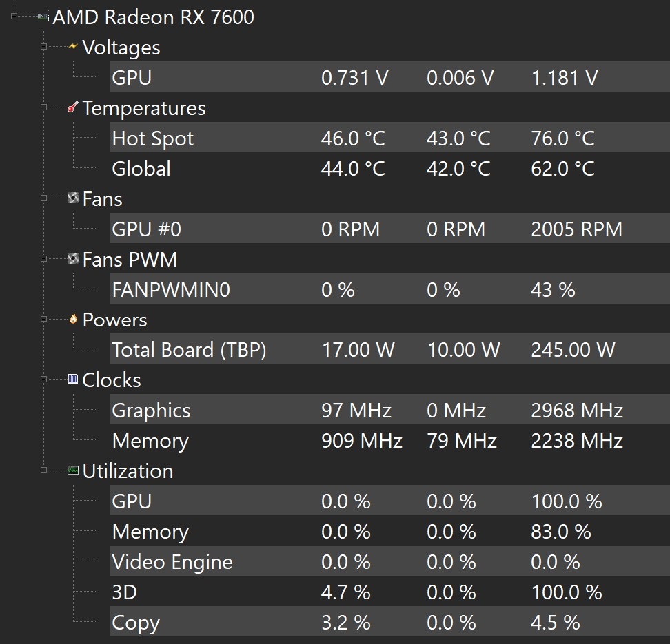Click the Graphics clock max value 2968 MHz
The height and width of the screenshot is (644, 670).
(576, 411)
